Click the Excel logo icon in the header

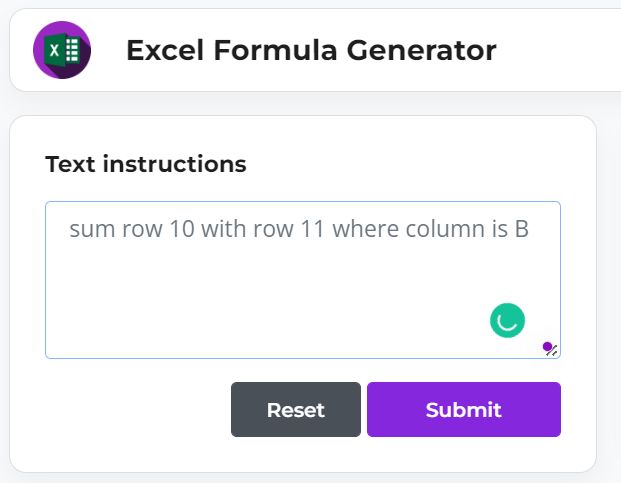(62, 50)
